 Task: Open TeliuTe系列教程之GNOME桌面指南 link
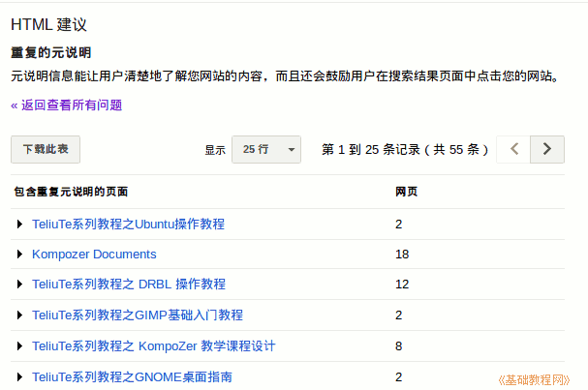click(132, 376)
